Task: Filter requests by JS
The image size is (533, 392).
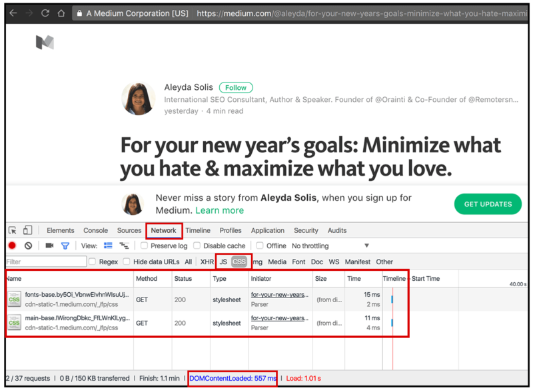Action: tap(223, 262)
